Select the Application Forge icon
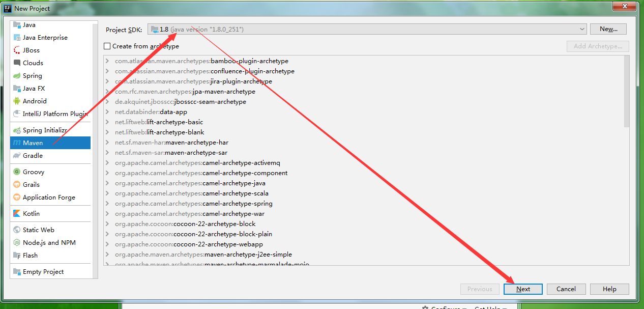The height and width of the screenshot is (309, 644). (17, 198)
